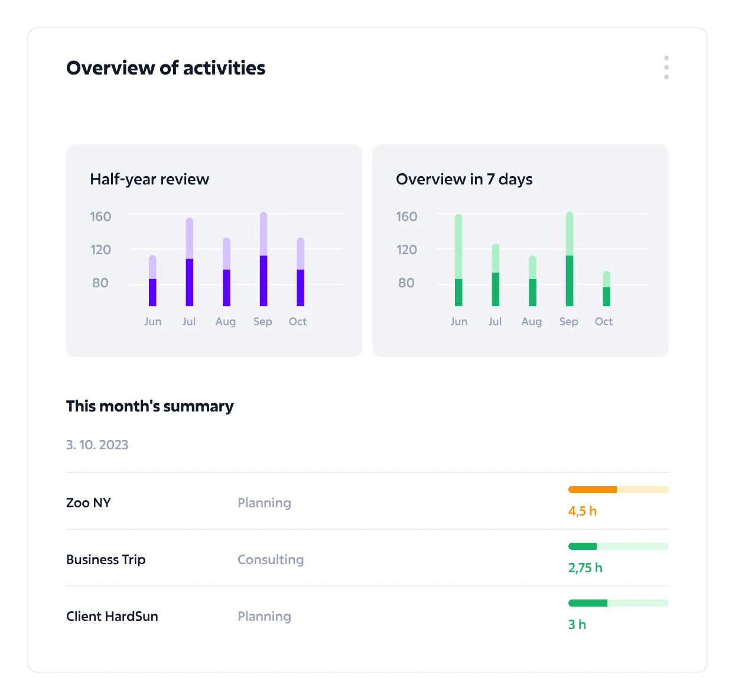Click the Jun month label in Half-year review
Screen dimensions: 735x700
[153, 322]
